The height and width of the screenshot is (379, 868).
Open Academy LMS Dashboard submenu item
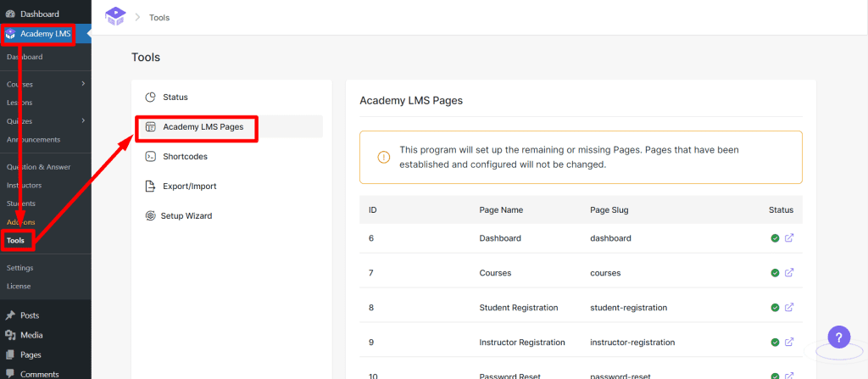pyautogui.click(x=25, y=57)
